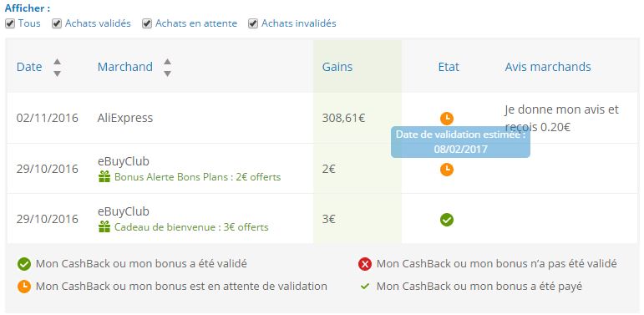Click gift icon beside Cadeau de bienvenue
Viewport: 644px width, 315px height.
[x=104, y=226]
